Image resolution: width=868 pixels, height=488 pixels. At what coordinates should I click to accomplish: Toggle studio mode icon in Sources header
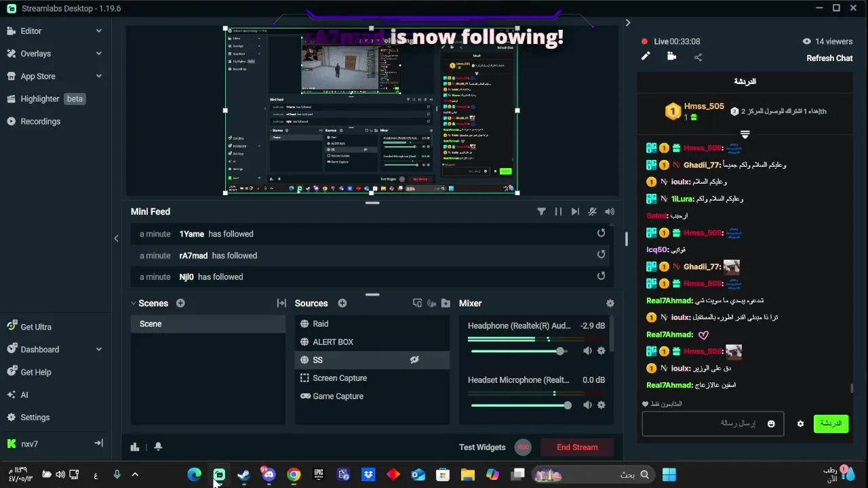click(417, 304)
